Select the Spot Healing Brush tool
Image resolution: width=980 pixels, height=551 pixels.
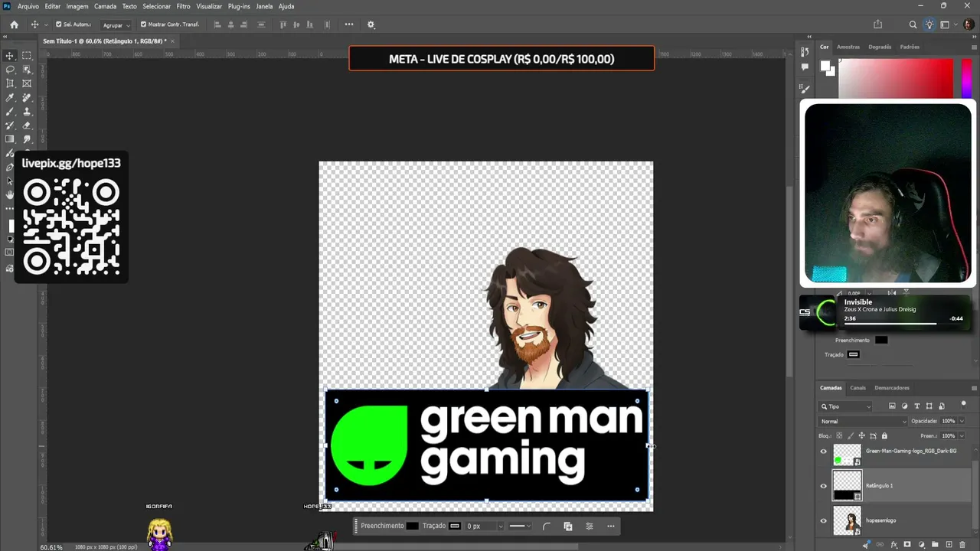[27, 98]
